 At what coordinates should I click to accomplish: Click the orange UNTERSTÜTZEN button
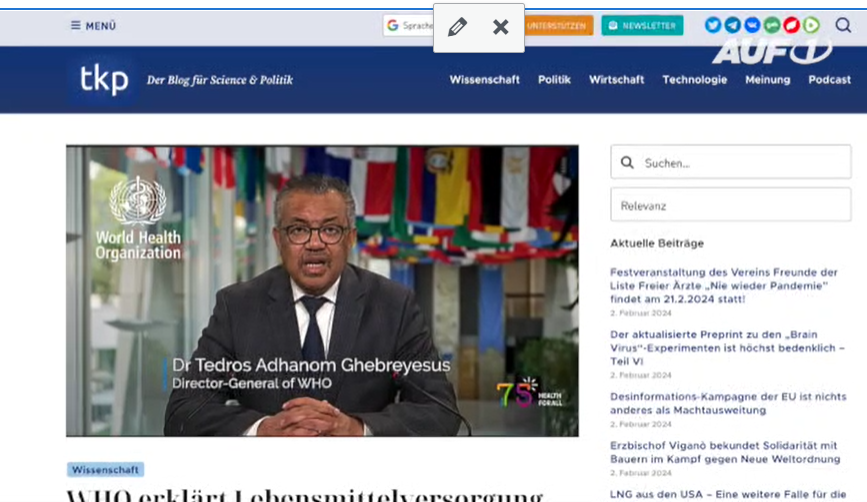coord(558,25)
